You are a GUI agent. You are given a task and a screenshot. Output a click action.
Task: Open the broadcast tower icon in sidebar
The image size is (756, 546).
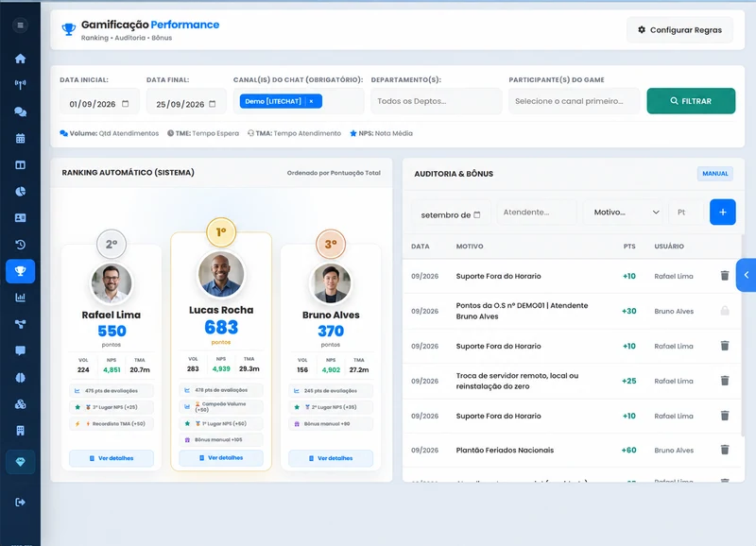point(20,85)
